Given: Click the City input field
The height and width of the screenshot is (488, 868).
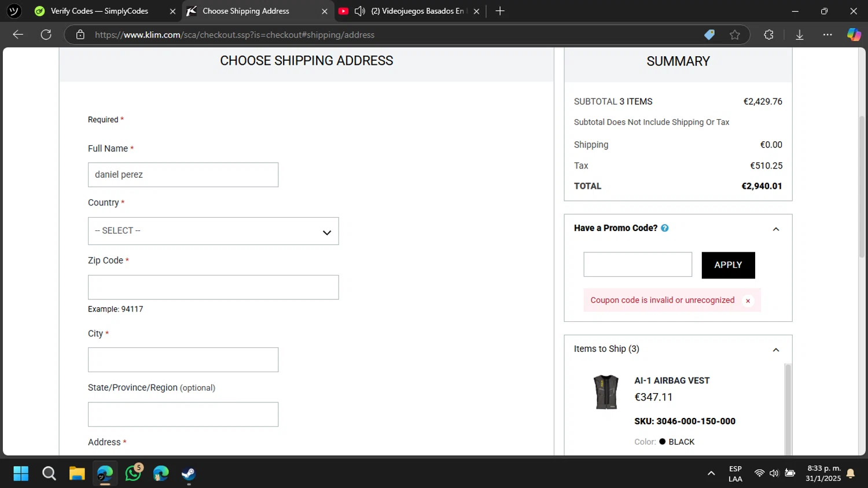Looking at the screenshot, I should click(183, 360).
